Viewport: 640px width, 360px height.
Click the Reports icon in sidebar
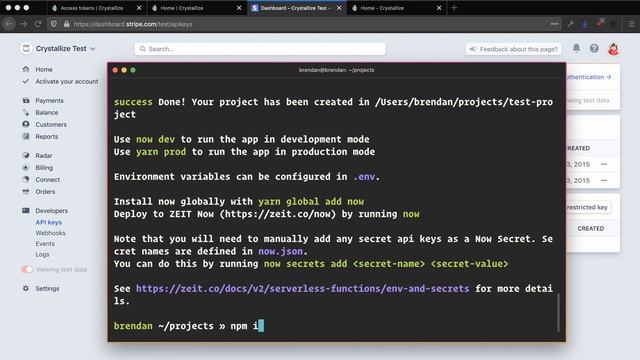(x=26, y=136)
